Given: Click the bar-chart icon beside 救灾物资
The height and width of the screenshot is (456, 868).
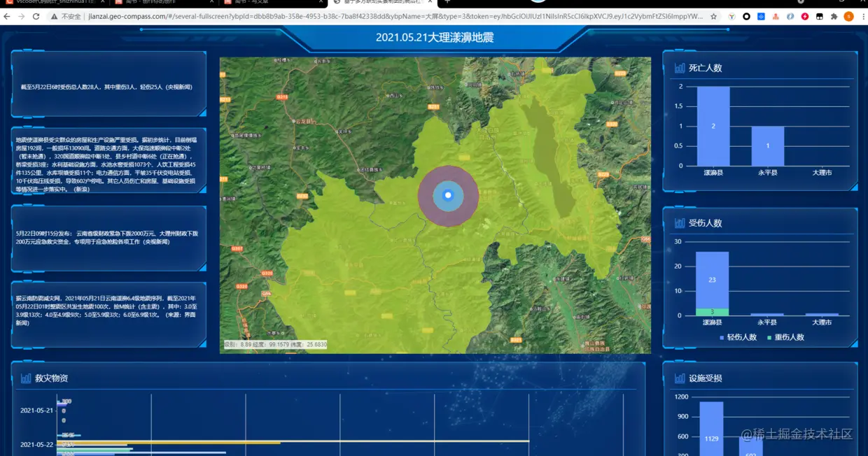Looking at the screenshot, I should tap(26, 378).
